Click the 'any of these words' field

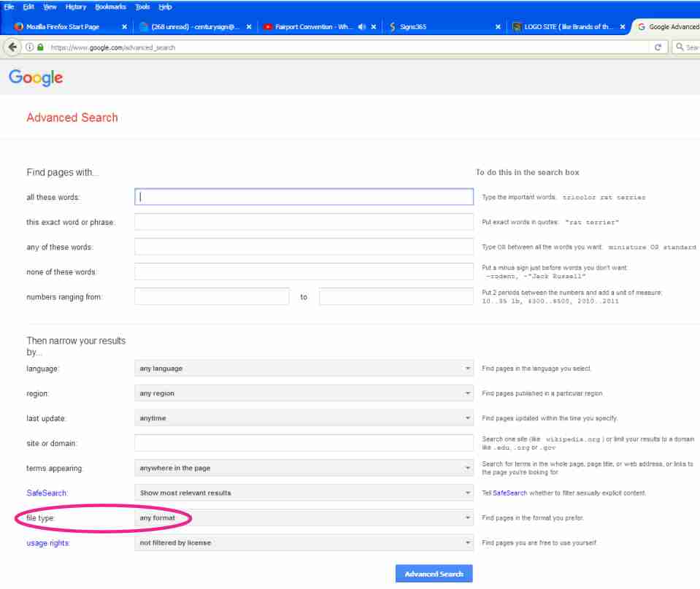(x=304, y=247)
